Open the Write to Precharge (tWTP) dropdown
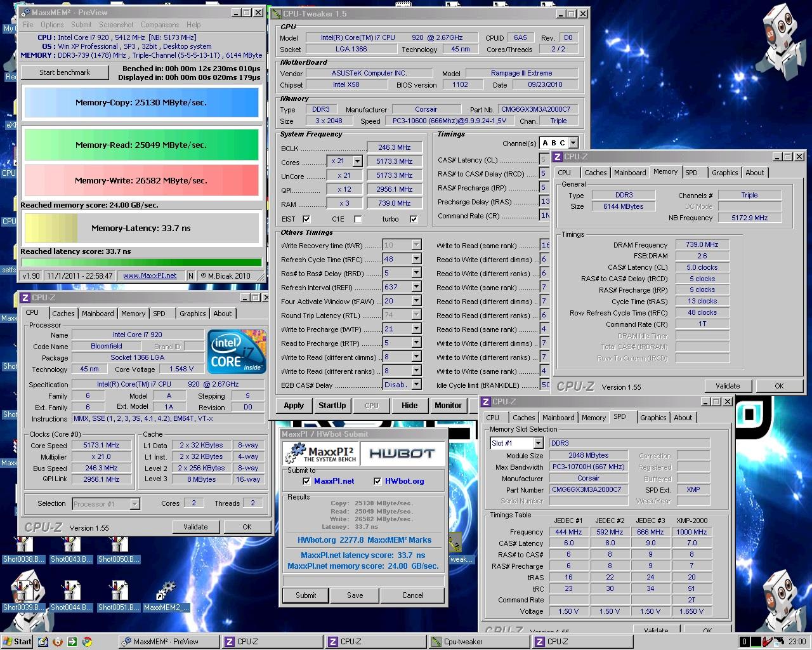Image resolution: width=812 pixels, height=650 pixels. tap(416, 329)
